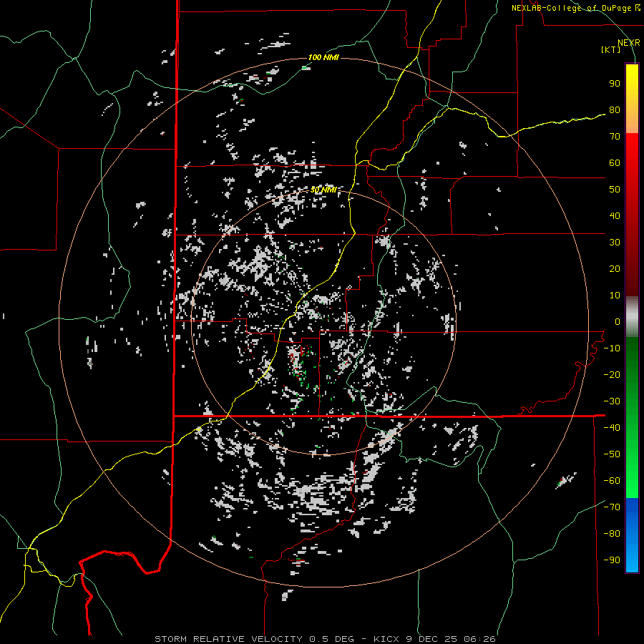The image size is (644, 644).
Task: Click the 70 value on the velocity scale
Action: click(615, 137)
